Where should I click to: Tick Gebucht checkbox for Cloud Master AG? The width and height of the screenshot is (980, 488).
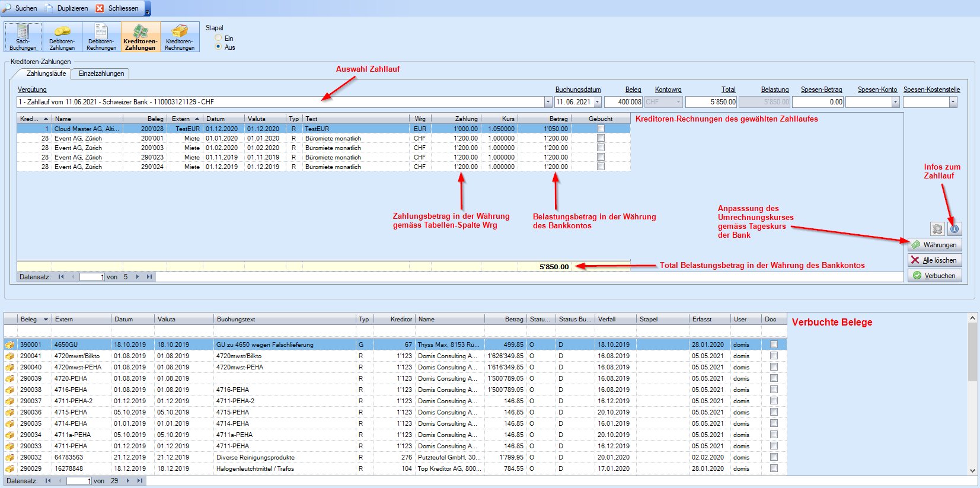(x=601, y=129)
